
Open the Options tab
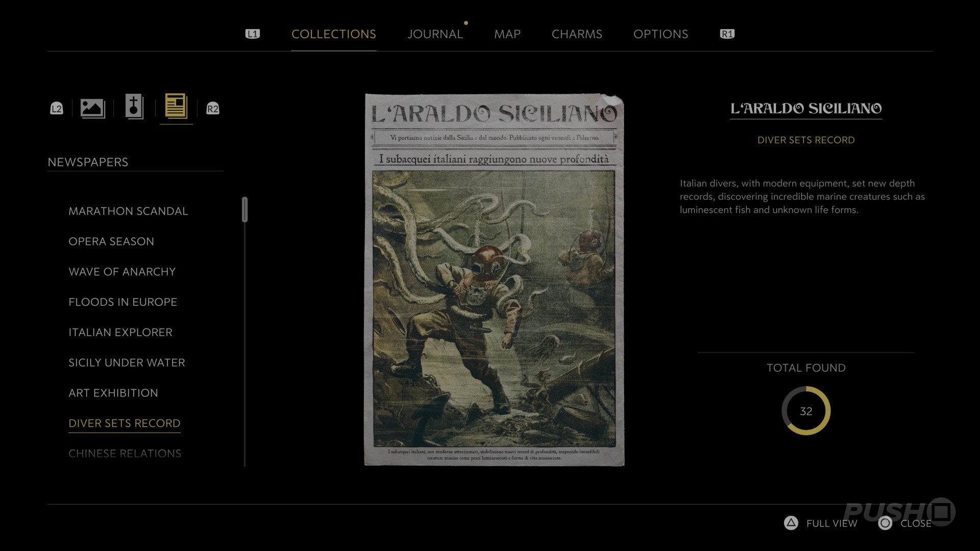660,34
